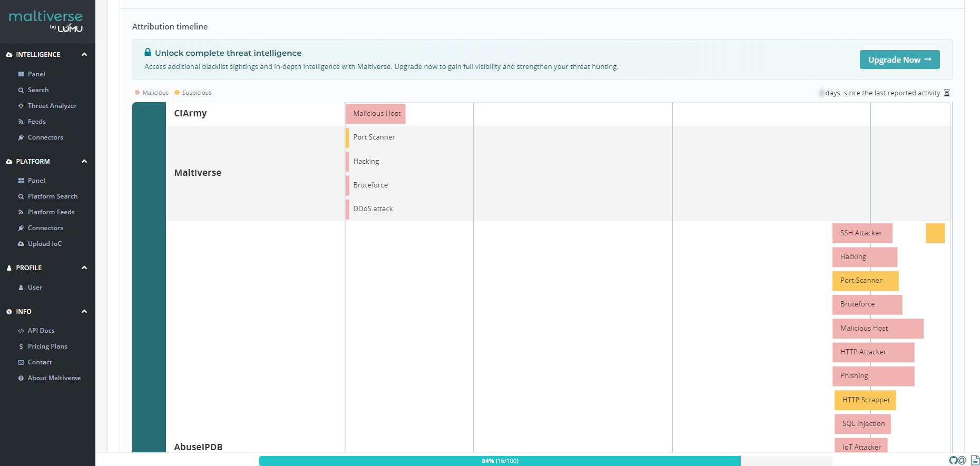This screenshot has height=466, width=980.
Task: Select CIArmy's Malicious Host tag
Action: click(x=376, y=114)
